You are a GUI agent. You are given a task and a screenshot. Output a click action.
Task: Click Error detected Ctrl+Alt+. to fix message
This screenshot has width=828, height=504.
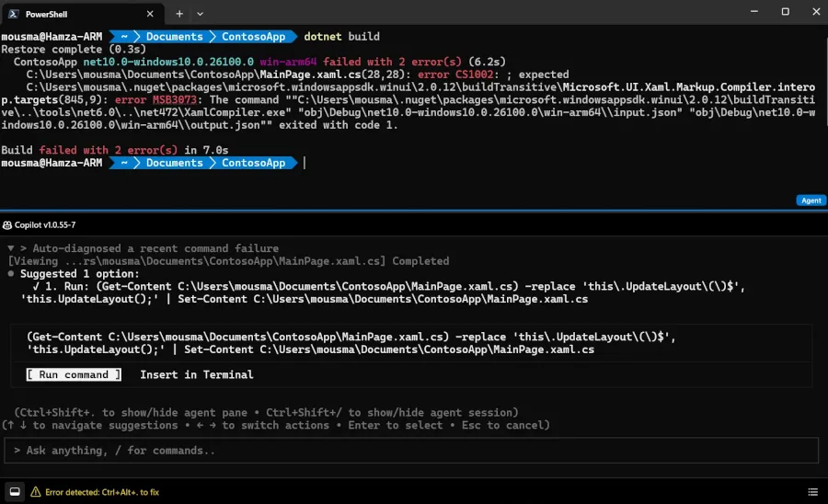click(102, 492)
